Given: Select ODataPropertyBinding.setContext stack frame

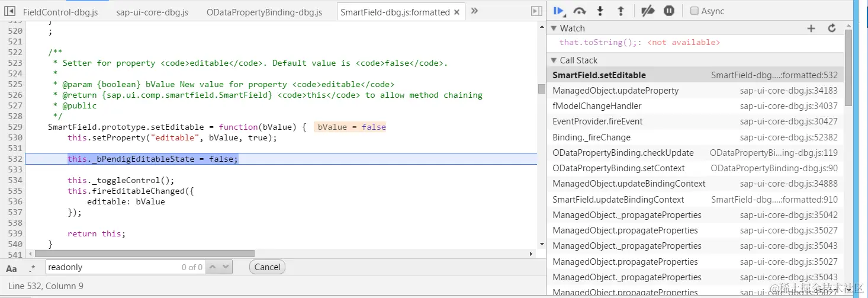Looking at the screenshot, I should pos(695,168).
